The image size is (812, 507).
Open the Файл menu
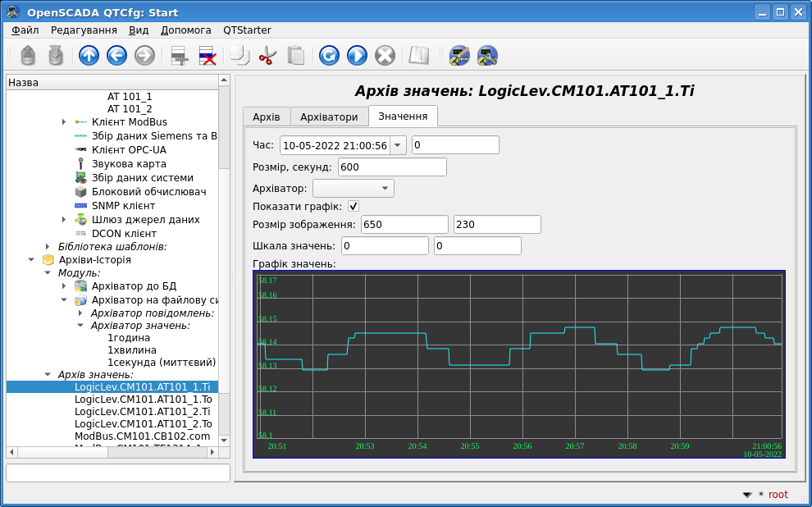click(25, 30)
